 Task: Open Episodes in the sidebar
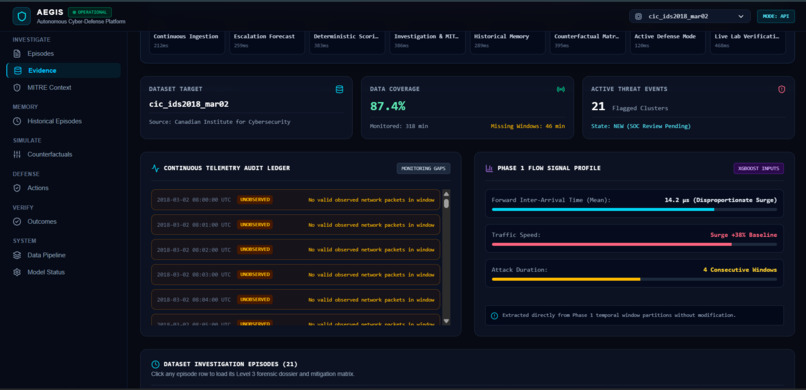[41, 53]
